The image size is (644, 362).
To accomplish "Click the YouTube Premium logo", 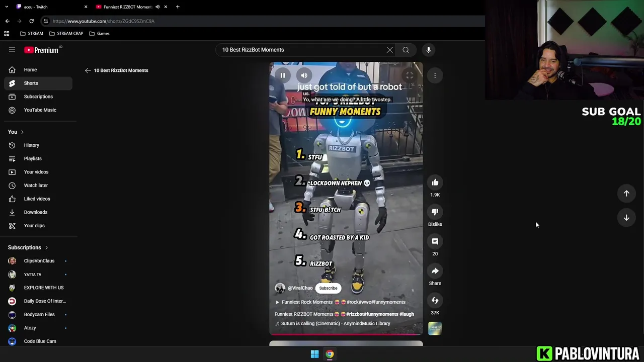I will 42,50.
